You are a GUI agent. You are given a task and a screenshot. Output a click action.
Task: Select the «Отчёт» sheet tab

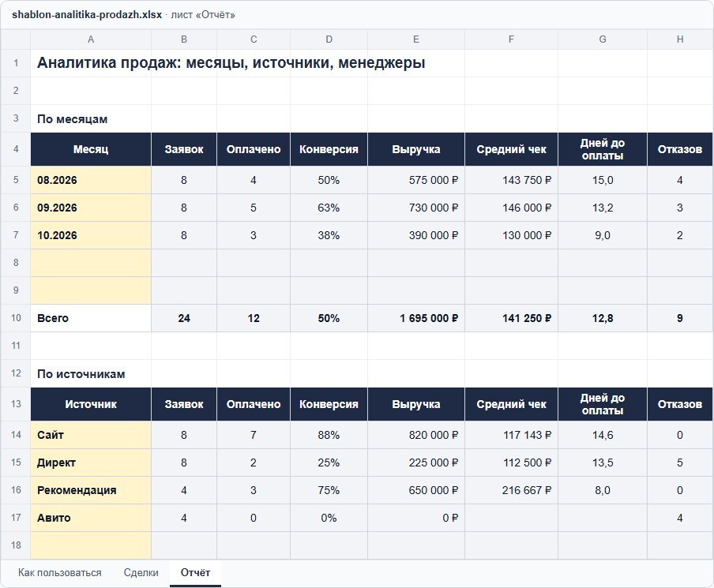[195, 572]
